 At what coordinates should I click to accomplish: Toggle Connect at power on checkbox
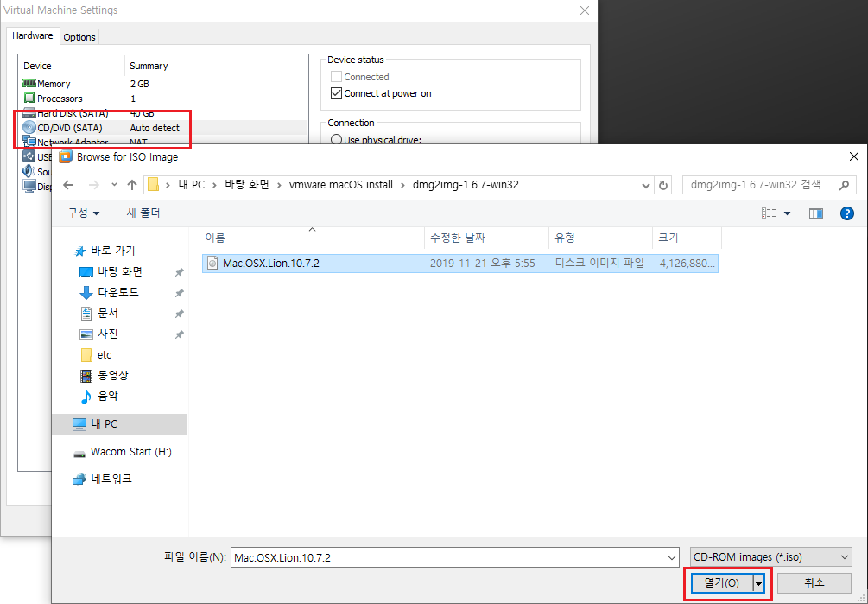[336, 93]
